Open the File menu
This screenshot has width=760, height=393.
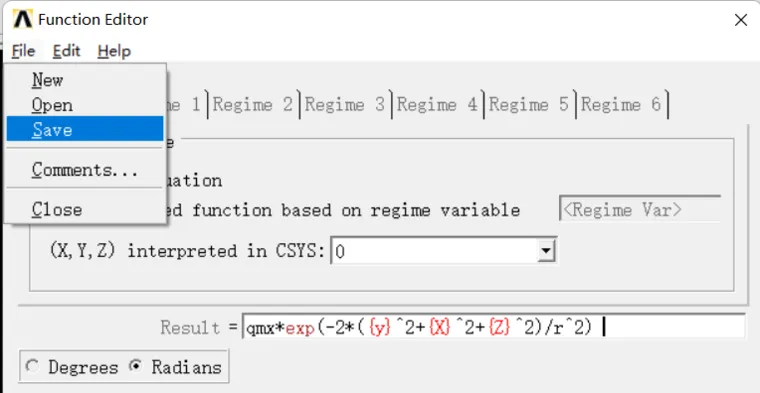(x=23, y=51)
